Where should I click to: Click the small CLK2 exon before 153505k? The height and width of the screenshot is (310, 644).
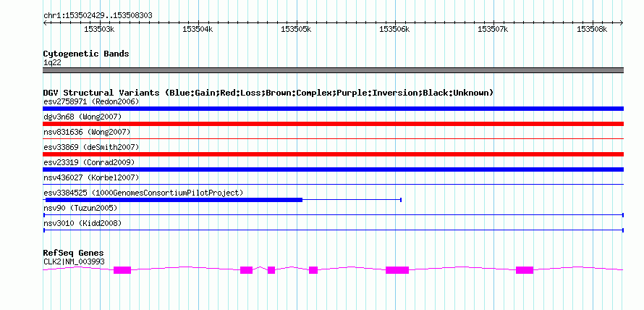click(x=271, y=270)
